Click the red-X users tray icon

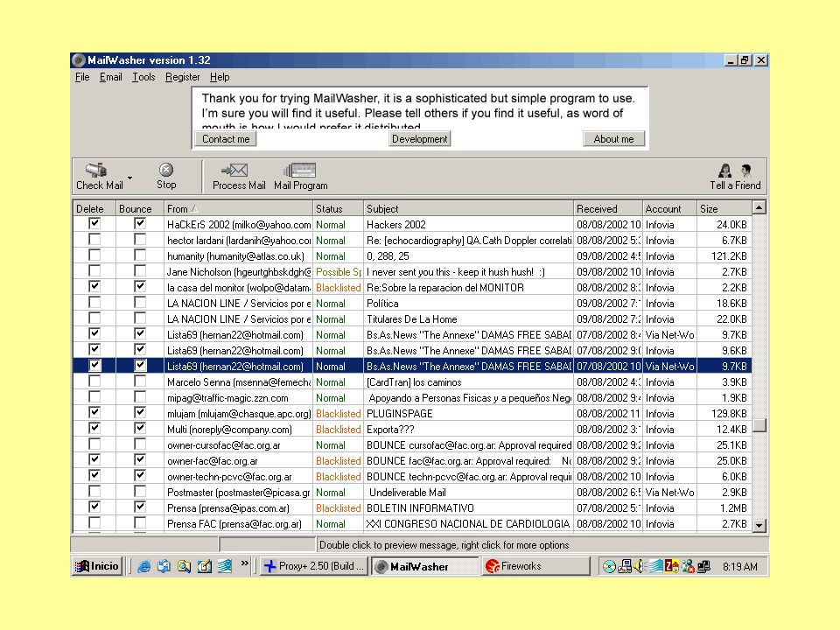(688, 566)
